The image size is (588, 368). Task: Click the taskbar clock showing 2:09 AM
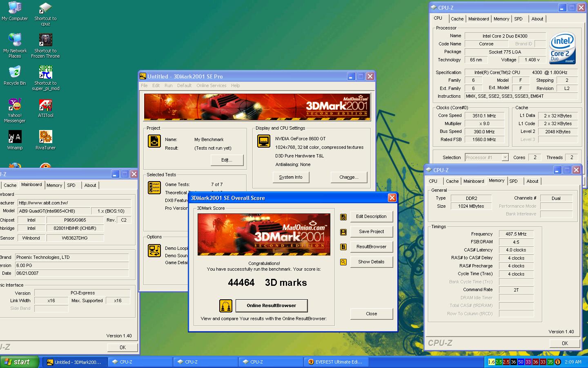point(573,362)
